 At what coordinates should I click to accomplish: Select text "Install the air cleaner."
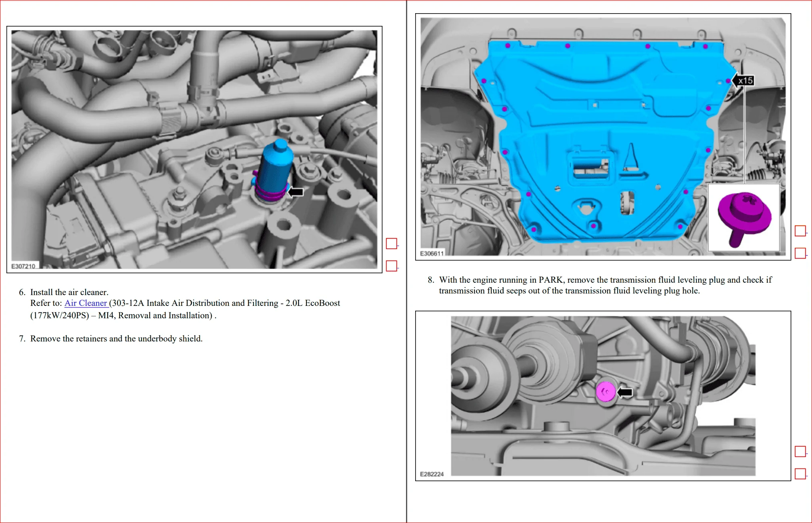pyautogui.click(x=70, y=292)
